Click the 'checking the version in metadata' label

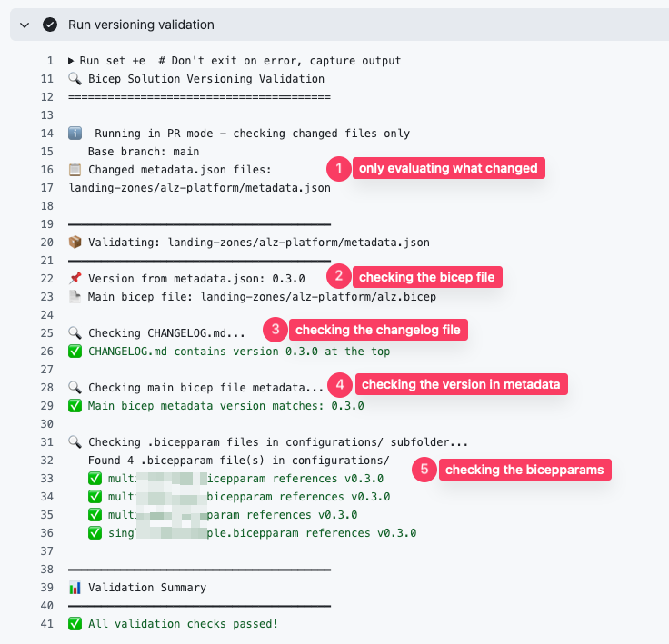pos(462,384)
